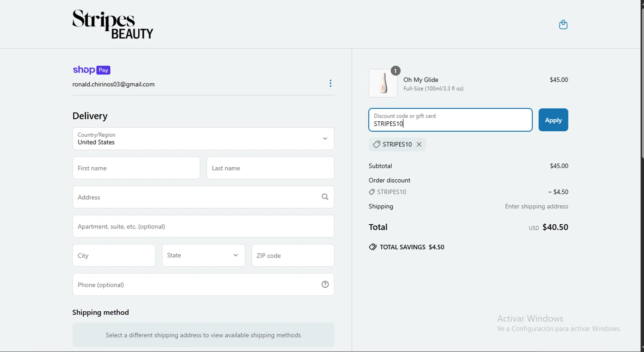Viewport: 644px width, 352px height.
Task: Click the TOTAL SAVINGS $4.50 text
Action: click(x=412, y=247)
